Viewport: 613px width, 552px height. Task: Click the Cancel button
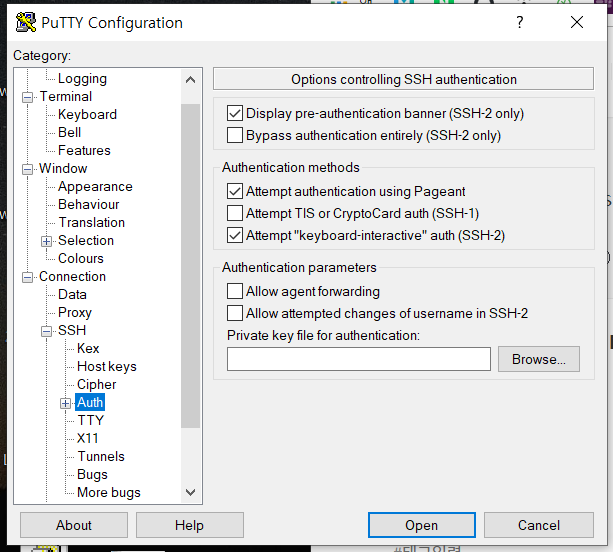point(539,525)
